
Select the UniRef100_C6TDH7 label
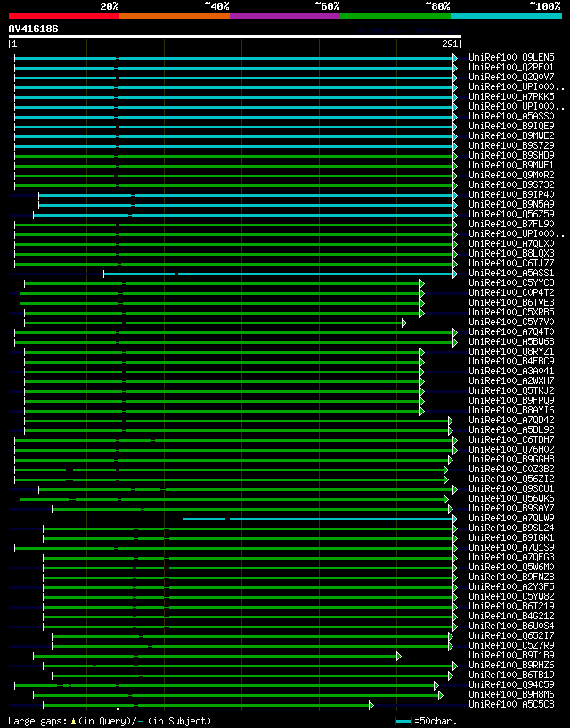coord(511,439)
